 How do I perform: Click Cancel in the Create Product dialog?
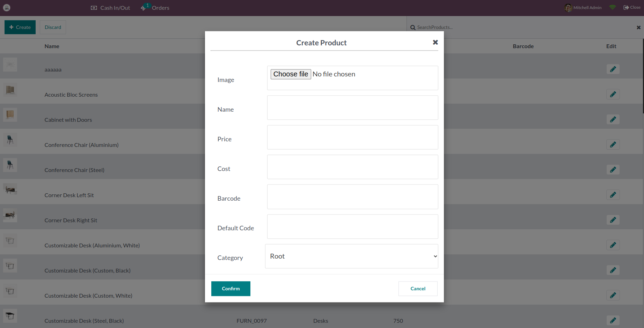pos(418,289)
